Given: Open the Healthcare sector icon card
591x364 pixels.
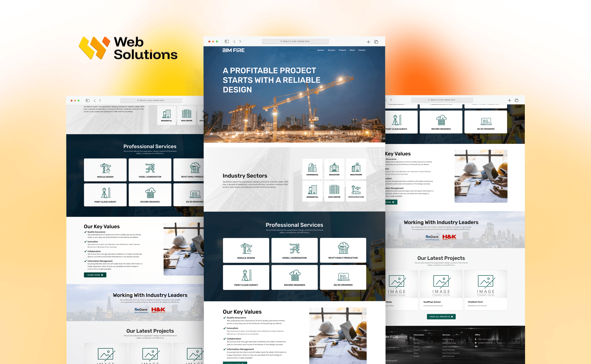Looking at the screenshot, I should 356,169.
